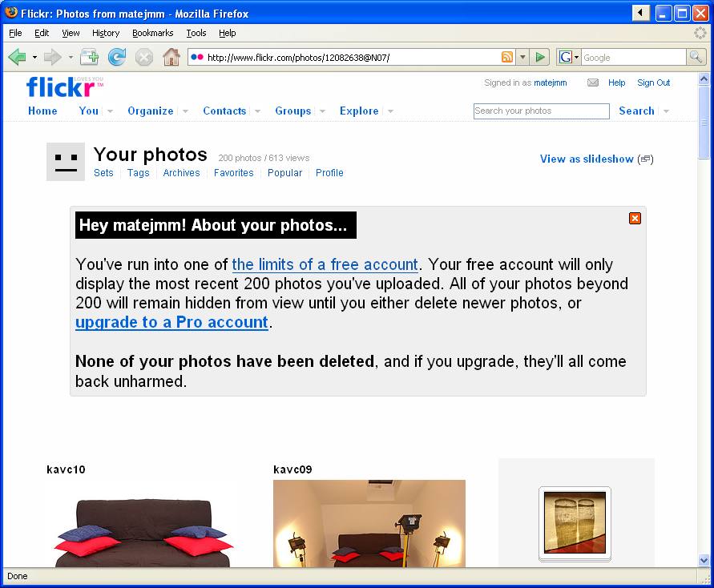The width and height of the screenshot is (714, 588).
Task: Open the Search options dropdown arrow
Action: [x=666, y=111]
